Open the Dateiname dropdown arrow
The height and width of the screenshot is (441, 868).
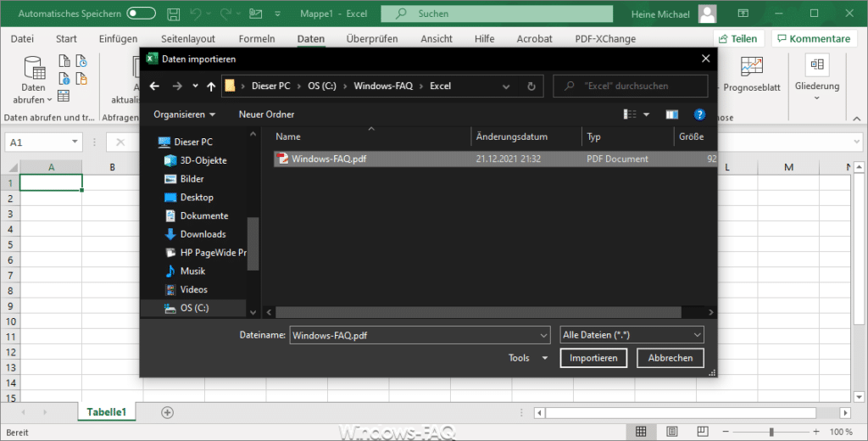[x=543, y=335]
